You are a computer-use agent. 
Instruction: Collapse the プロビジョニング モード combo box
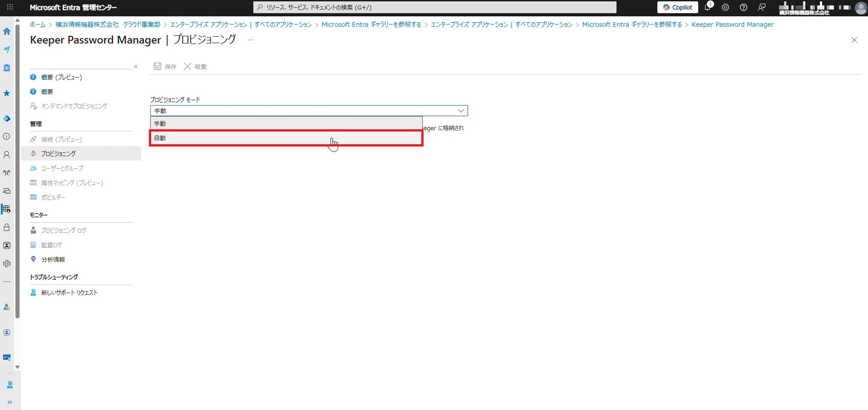tap(461, 111)
